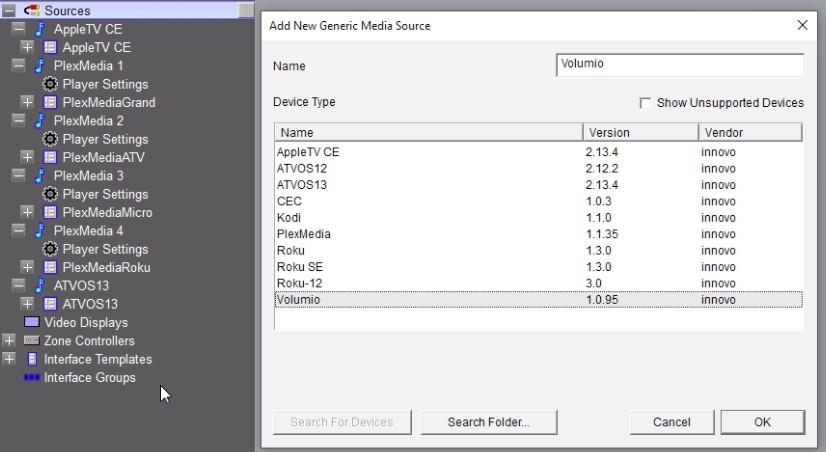Open Player Settings gear under PlexMedia 3
826x452 pixels.
(x=50, y=194)
